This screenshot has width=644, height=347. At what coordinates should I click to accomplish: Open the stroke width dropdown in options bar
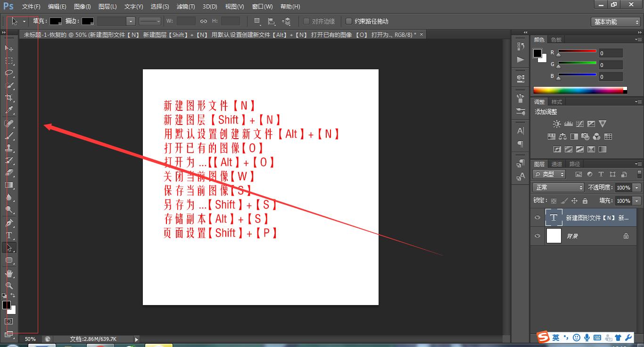tap(131, 21)
